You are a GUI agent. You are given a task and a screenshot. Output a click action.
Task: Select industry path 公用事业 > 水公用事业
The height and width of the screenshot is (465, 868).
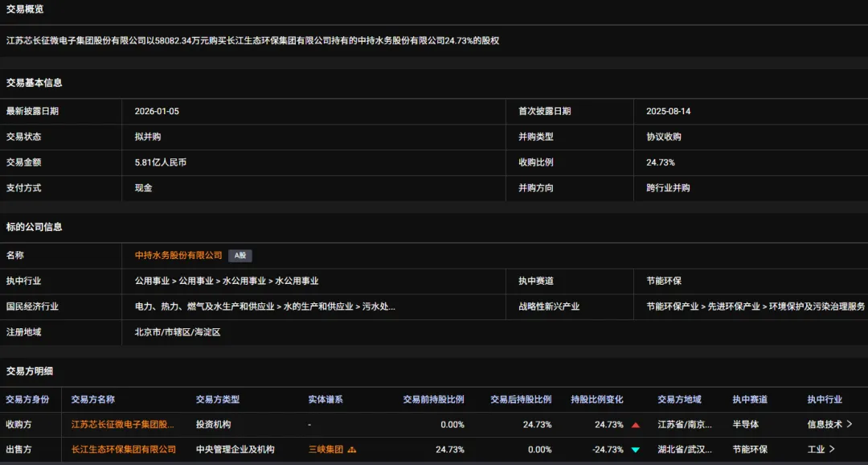tap(227, 281)
